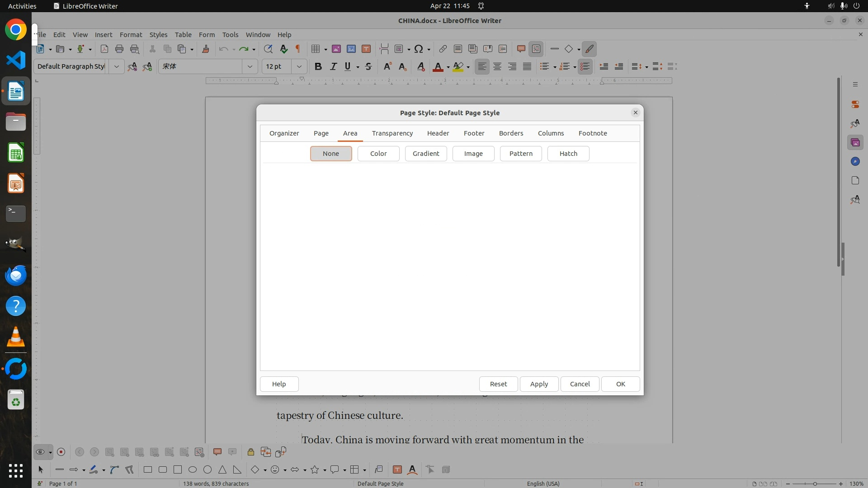The width and height of the screenshot is (868, 488).
Task: Click the zoom slider in status bar
Action: click(x=815, y=483)
